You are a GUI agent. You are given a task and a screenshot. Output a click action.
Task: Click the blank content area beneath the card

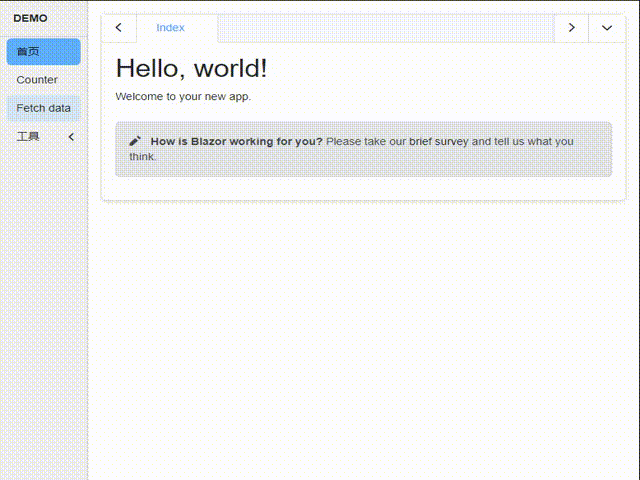363,339
